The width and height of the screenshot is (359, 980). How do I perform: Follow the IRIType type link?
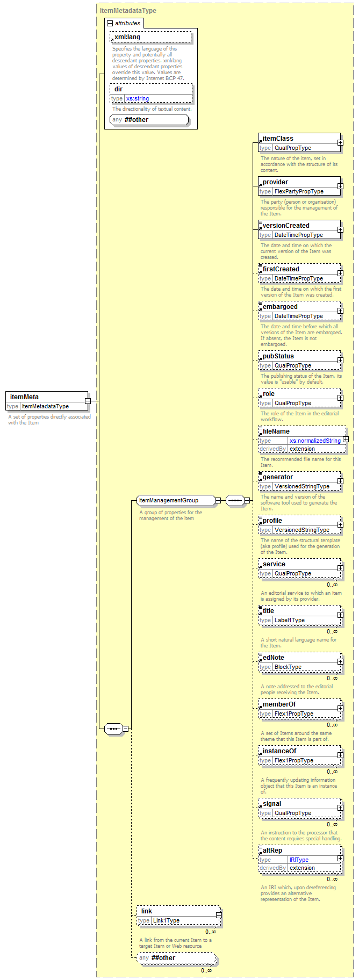pos(299,860)
